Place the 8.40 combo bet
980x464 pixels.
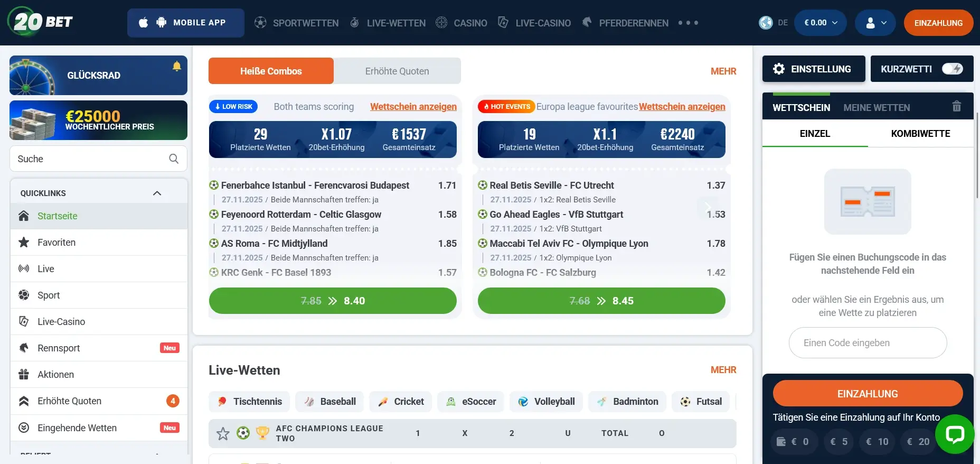333,301
